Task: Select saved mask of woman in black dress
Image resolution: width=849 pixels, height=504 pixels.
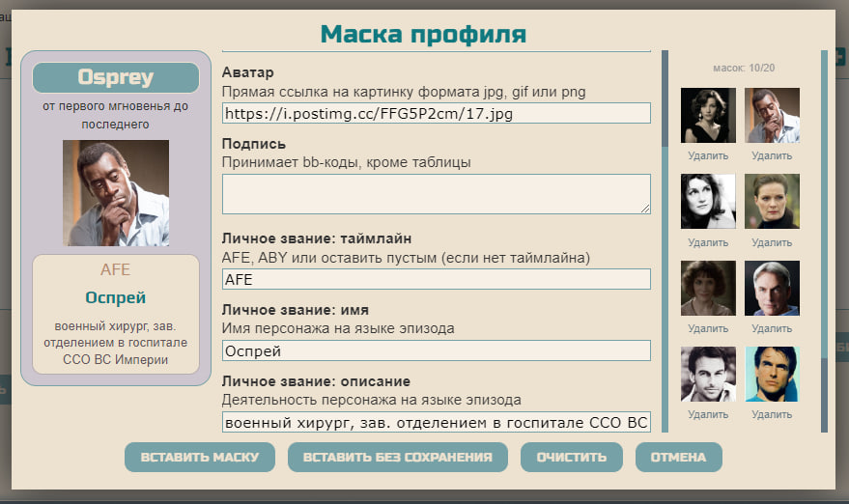Action: 708,115
